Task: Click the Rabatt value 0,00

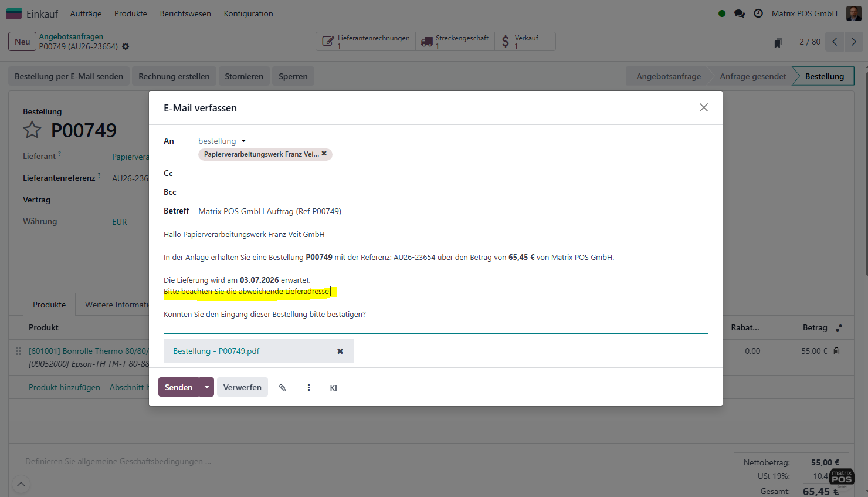Action: (752, 351)
